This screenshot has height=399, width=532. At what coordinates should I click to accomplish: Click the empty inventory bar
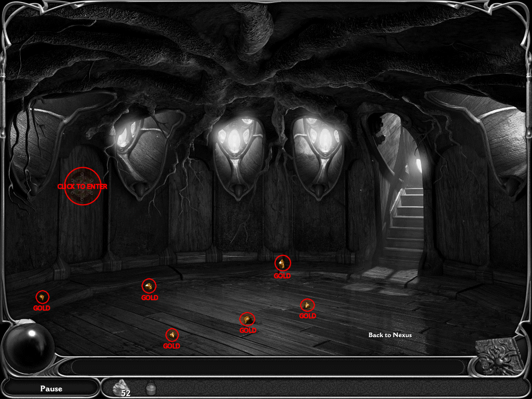click(266, 367)
